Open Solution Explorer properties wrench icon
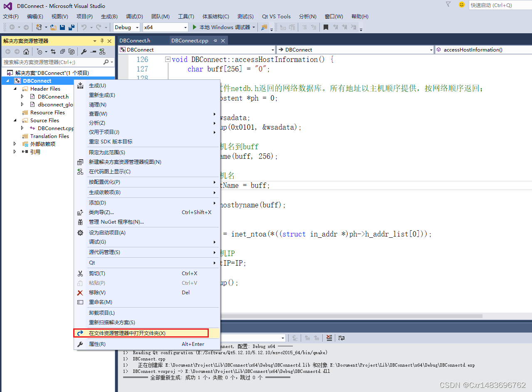The width and height of the screenshot is (532, 392). click(84, 52)
